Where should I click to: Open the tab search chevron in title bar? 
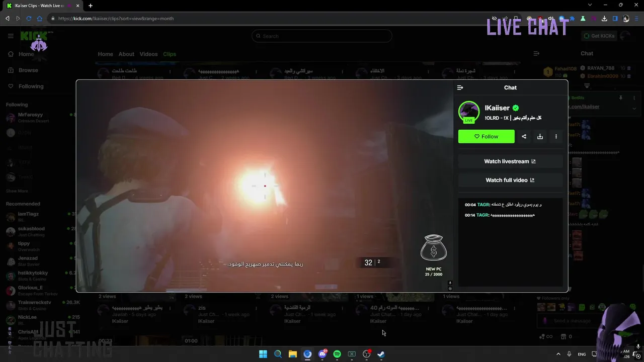pyautogui.click(x=590, y=5)
